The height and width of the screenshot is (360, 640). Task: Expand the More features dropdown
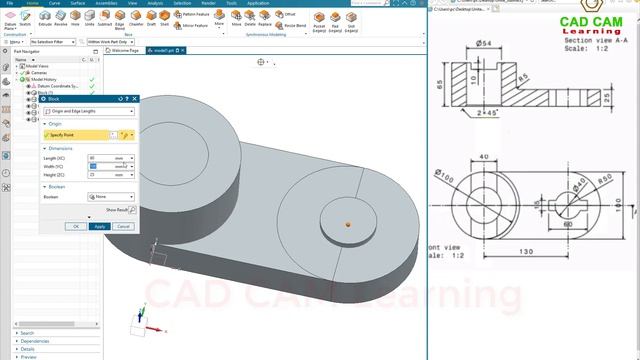point(219,19)
